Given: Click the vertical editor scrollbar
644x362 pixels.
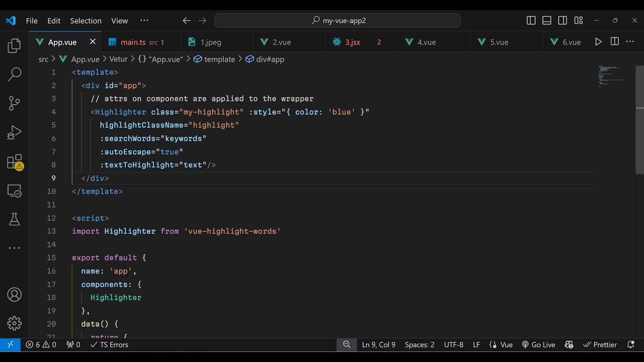Looking at the screenshot, I should [640, 121].
